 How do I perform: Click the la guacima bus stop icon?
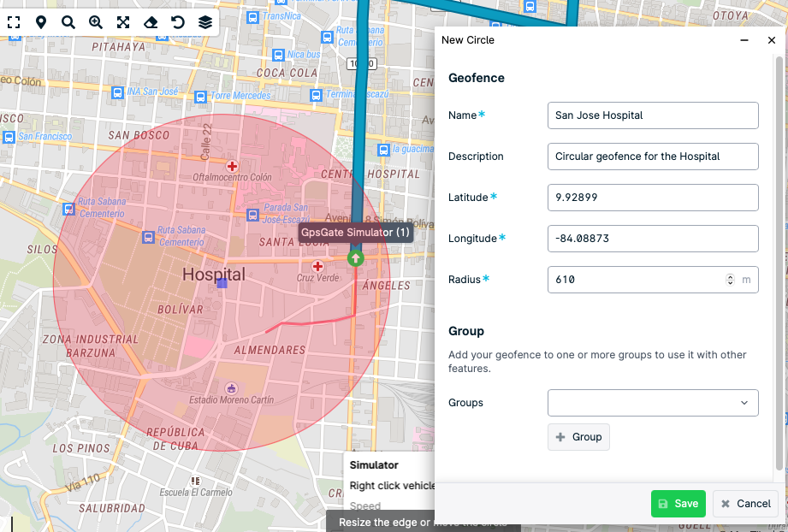(384, 150)
